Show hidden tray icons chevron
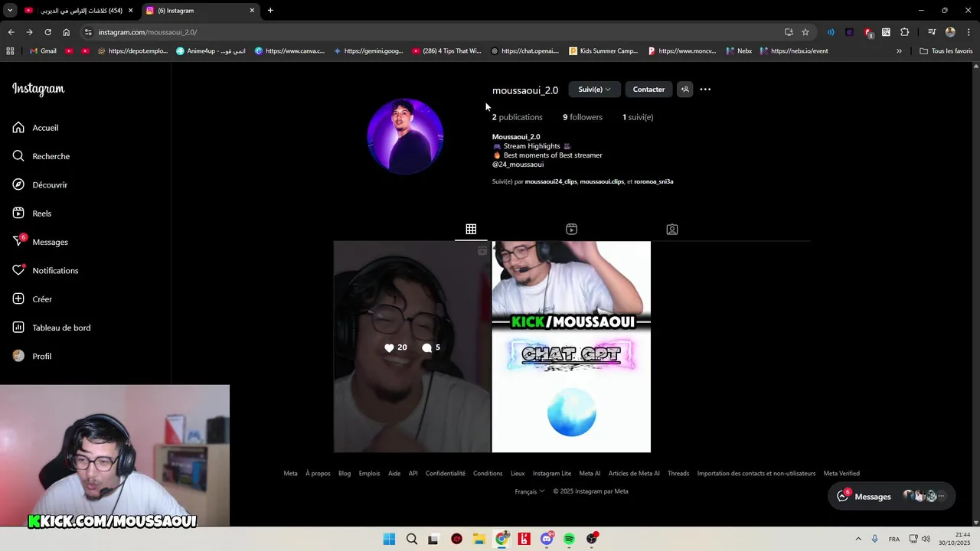The height and width of the screenshot is (551, 980). [857, 539]
